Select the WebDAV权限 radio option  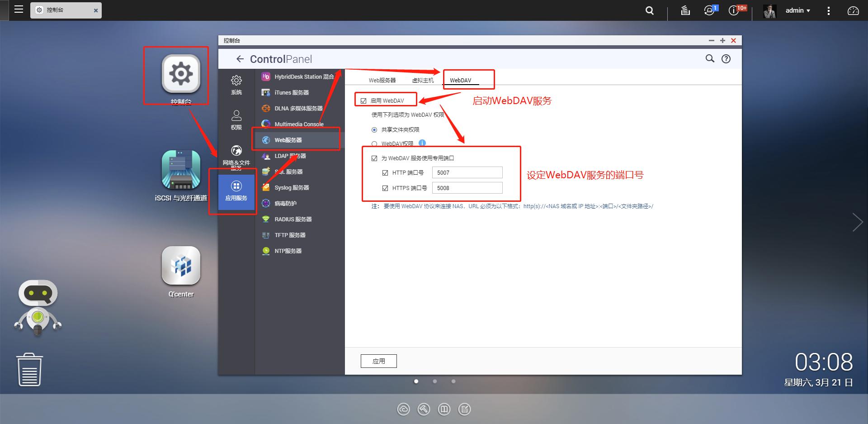[374, 143]
